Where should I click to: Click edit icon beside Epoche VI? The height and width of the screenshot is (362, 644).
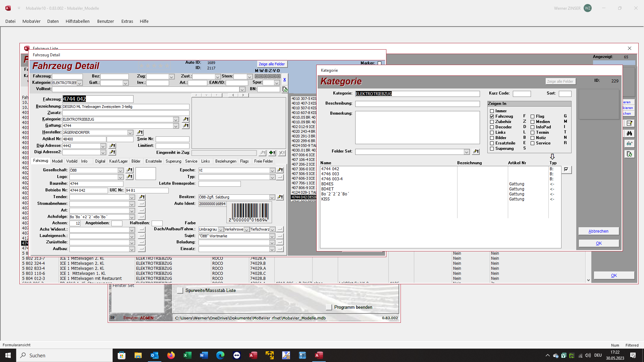click(x=280, y=170)
